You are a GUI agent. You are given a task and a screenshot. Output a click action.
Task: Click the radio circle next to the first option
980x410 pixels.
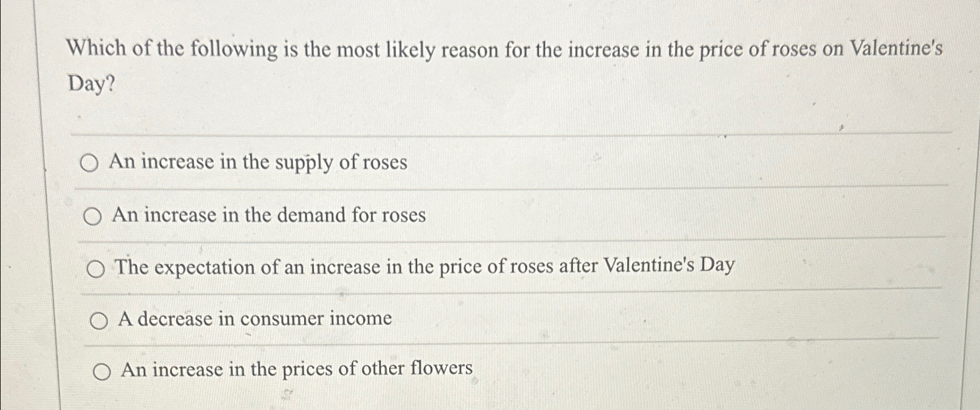tap(90, 163)
